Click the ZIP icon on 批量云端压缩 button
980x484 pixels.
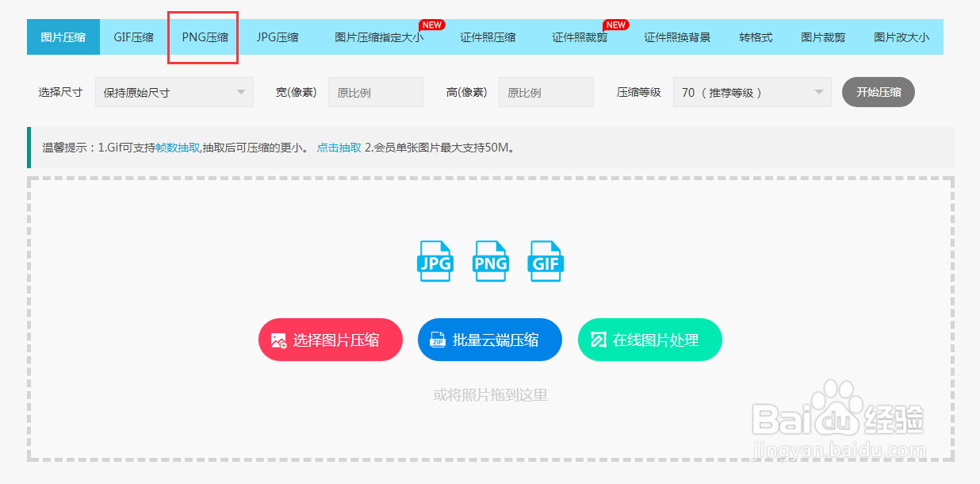[437, 340]
